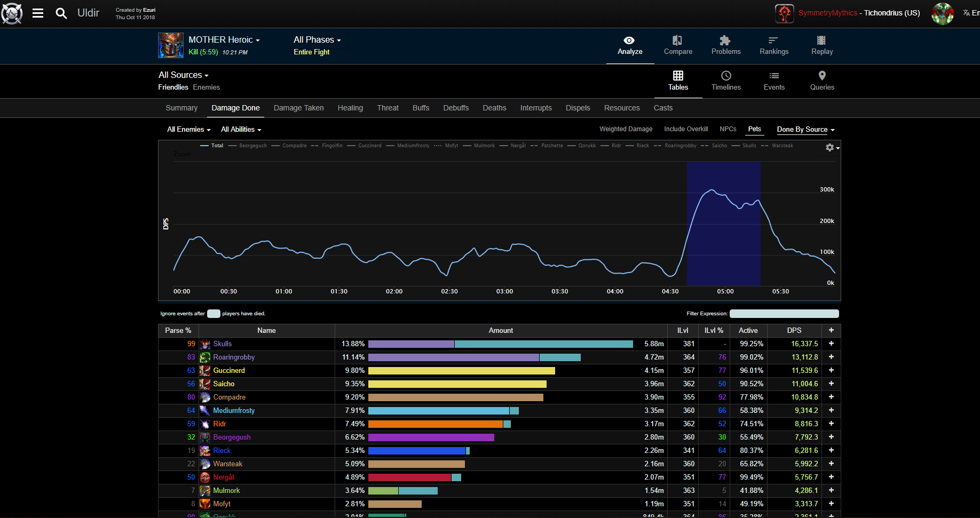Switch to the Analyze view
This screenshot has width=980, height=518.
click(x=630, y=46)
